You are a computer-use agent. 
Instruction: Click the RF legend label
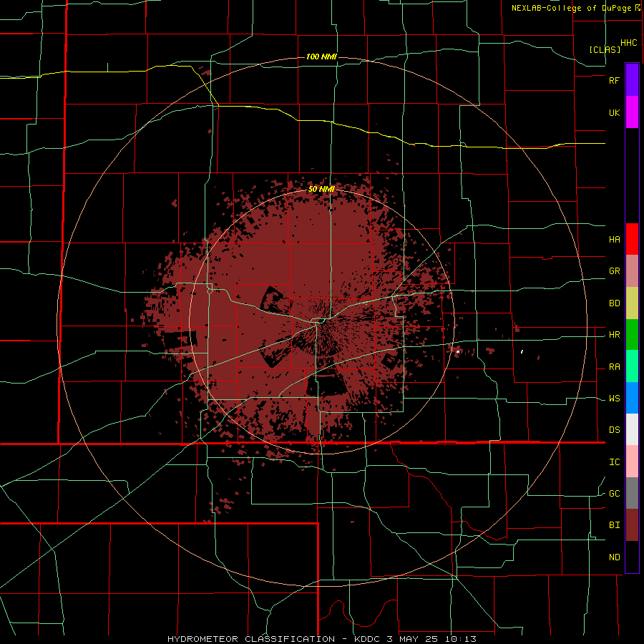615,80
